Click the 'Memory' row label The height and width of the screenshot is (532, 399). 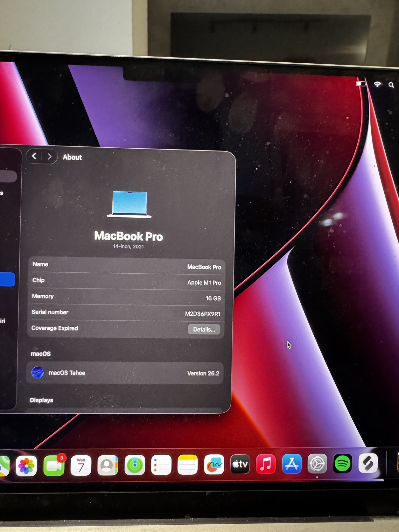click(x=43, y=296)
